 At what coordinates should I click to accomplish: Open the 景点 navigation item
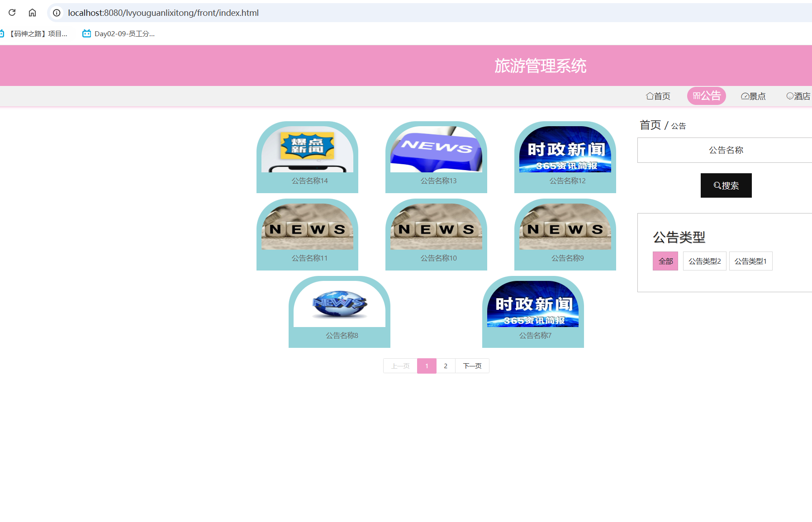coord(753,96)
